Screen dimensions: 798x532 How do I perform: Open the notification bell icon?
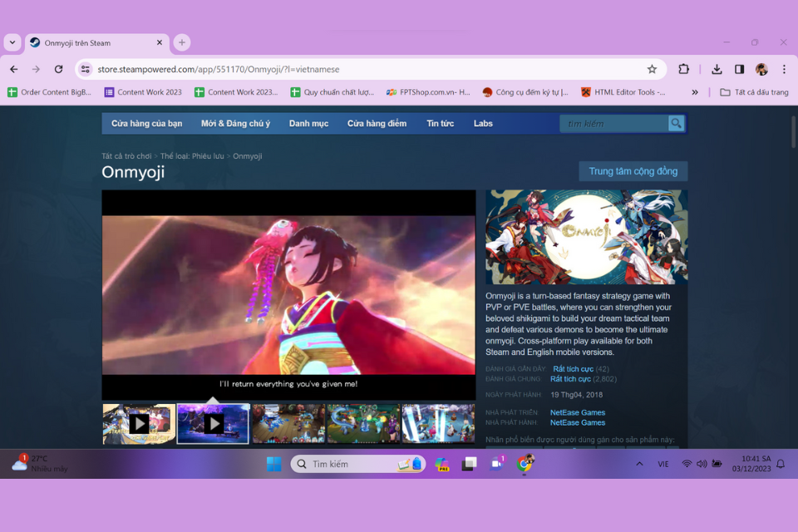coord(781,464)
